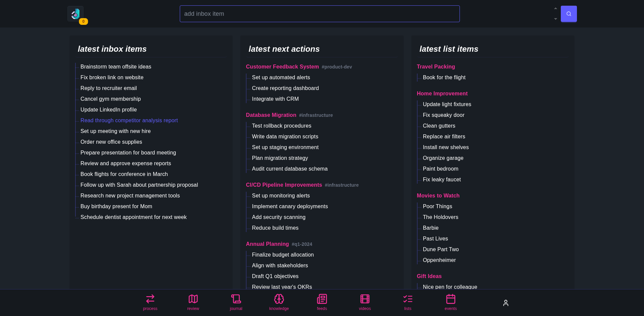Open the videos film icon
Viewport: 644px width, 316px height.
click(x=365, y=302)
